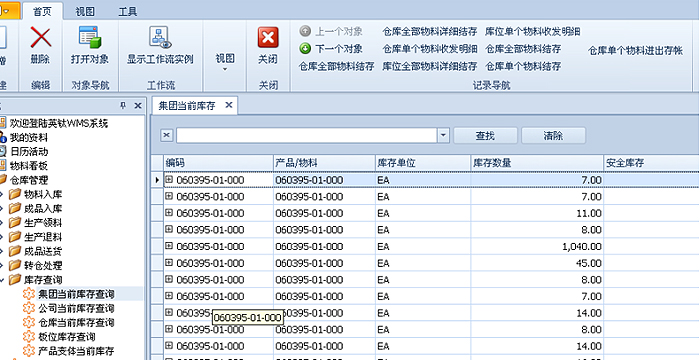Click the red X Delete icon

point(41,38)
